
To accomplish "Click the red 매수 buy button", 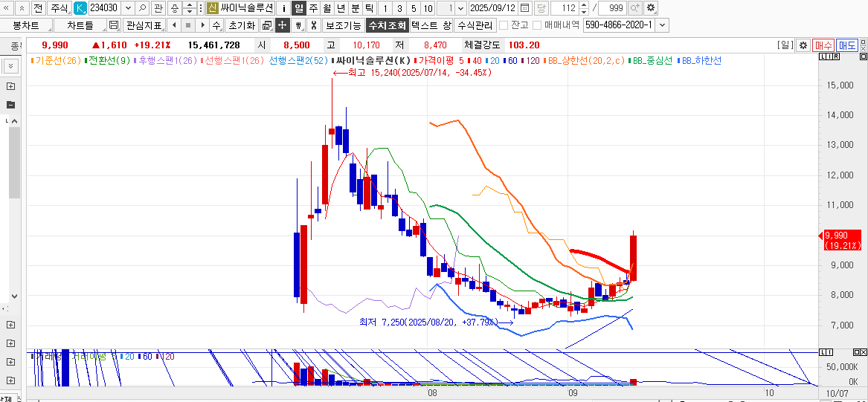I will pos(823,45).
